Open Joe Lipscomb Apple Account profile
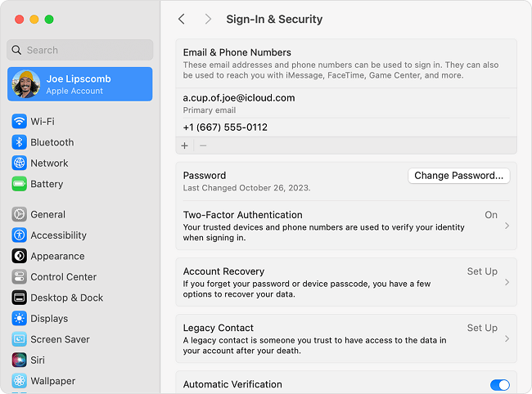The height and width of the screenshot is (394, 532). (80, 84)
